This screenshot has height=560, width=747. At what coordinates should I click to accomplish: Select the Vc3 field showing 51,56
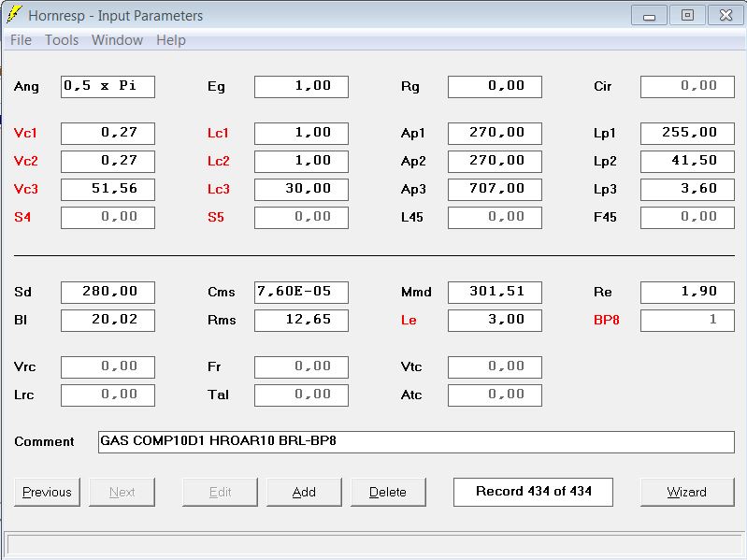[108, 190]
